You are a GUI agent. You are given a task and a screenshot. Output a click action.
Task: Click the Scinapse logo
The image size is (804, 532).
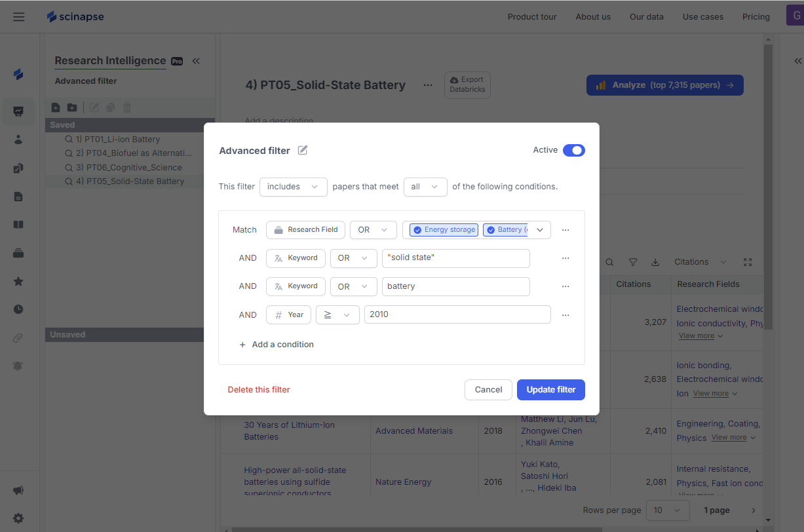(75, 16)
